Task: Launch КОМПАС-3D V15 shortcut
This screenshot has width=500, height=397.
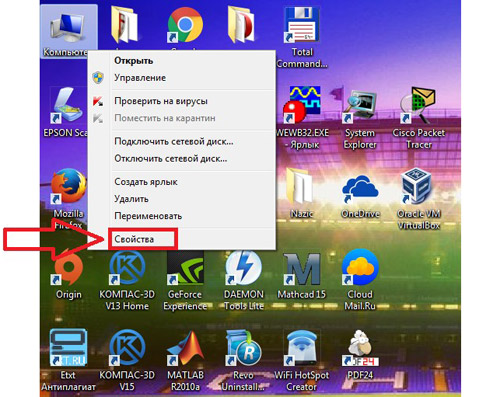Action: click(x=127, y=348)
